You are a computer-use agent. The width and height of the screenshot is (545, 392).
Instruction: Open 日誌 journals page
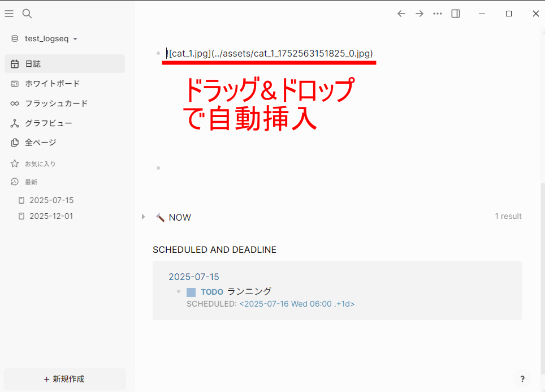[64, 64]
